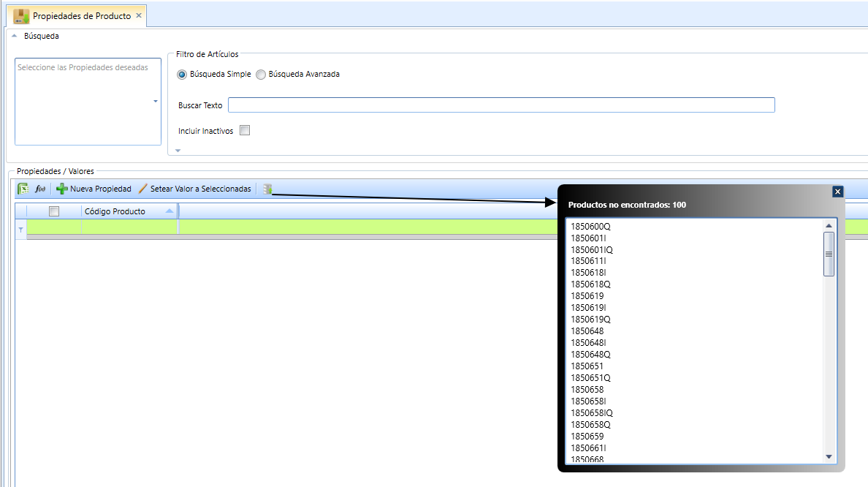Click the green plus Nueva Propiedad icon
868x487 pixels.
pyautogui.click(x=61, y=189)
